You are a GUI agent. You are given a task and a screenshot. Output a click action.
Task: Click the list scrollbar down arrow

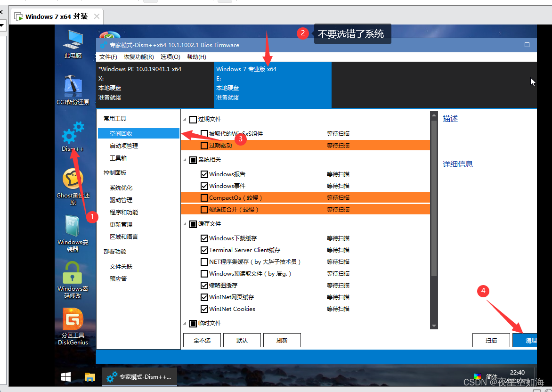[x=434, y=326]
